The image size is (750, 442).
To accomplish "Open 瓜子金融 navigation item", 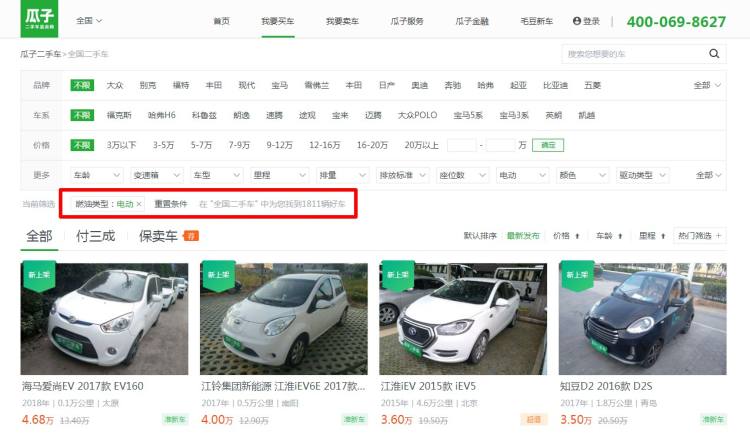I will click(x=472, y=21).
